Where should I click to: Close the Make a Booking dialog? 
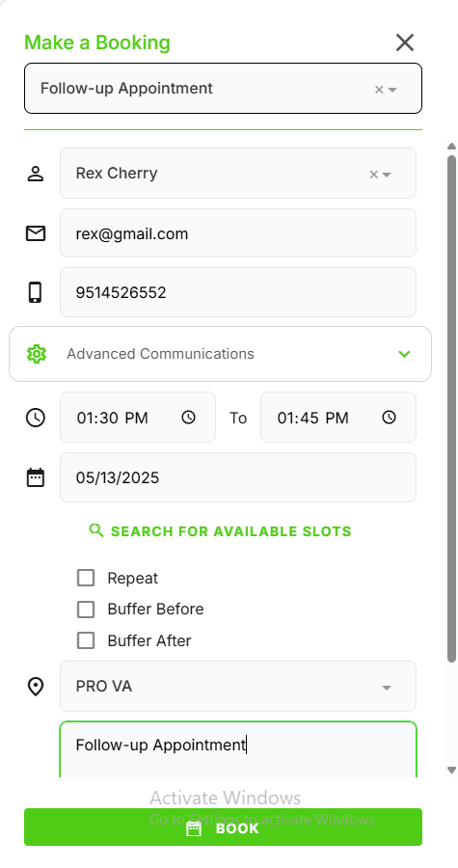[404, 42]
